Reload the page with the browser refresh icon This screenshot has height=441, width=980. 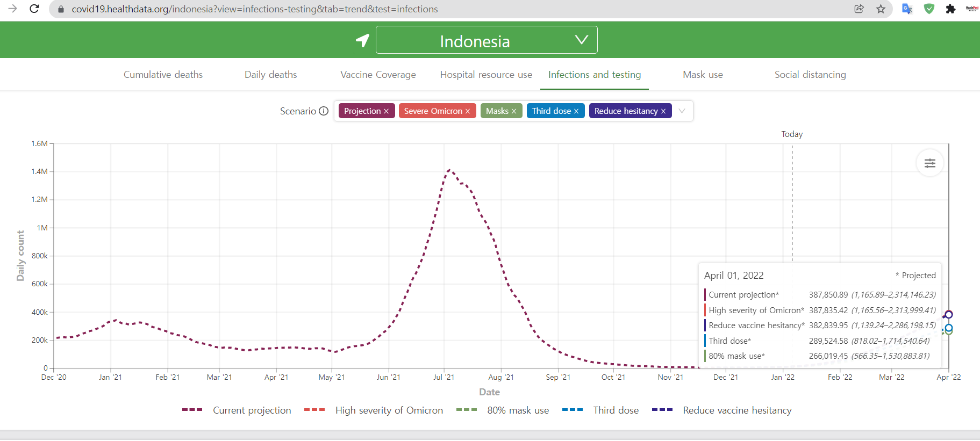point(34,9)
